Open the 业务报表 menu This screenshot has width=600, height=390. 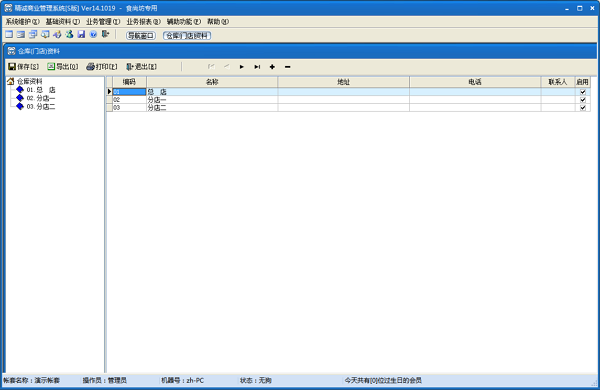[x=143, y=22]
